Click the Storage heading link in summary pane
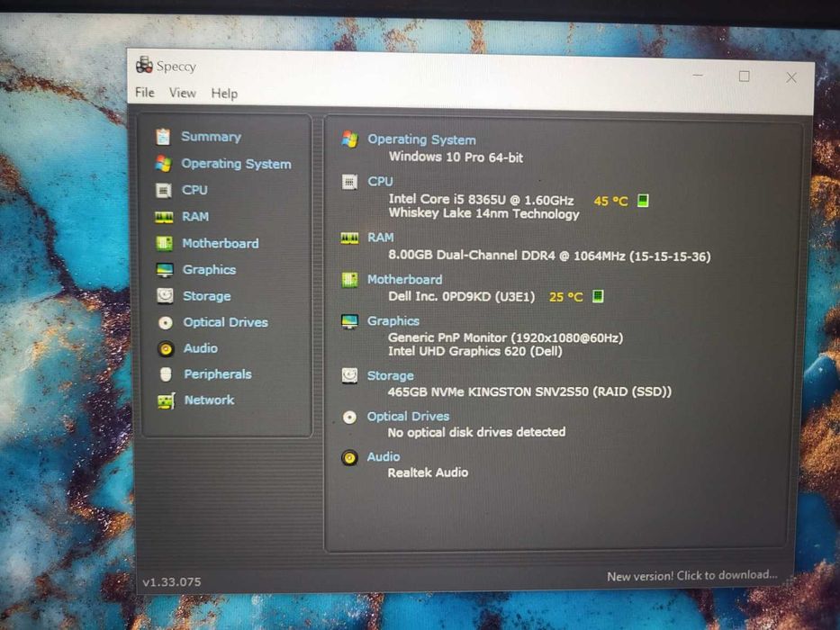Image resolution: width=840 pixels, height=630 pixels. 390,375
